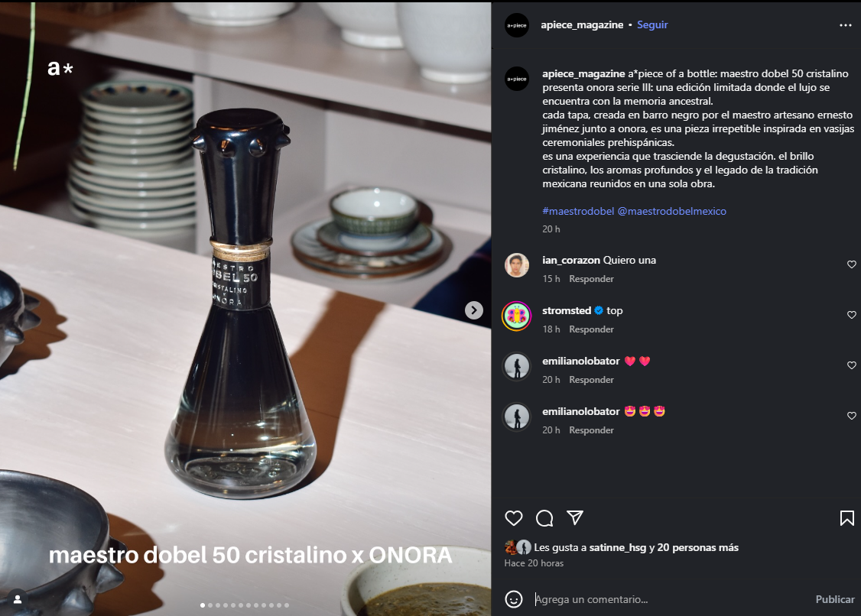Image resolution: width=861 pixels, height=616 pixels.
Task: Save post with the bookmark icon
Action: (846, 517)
